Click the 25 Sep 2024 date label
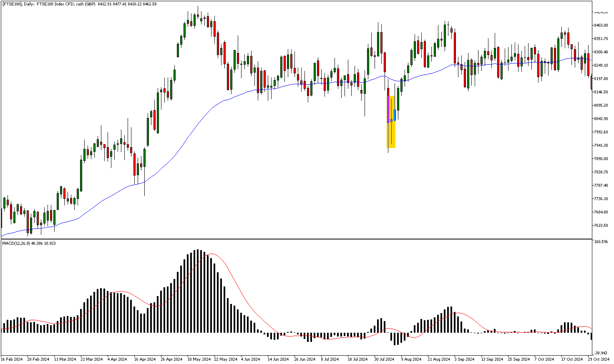 tap(519, 359)
